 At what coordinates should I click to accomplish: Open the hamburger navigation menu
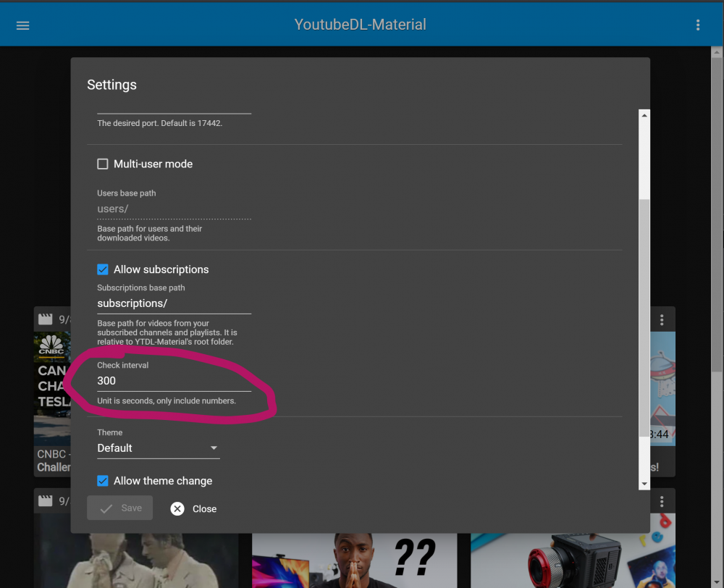(x=22, y=25)
